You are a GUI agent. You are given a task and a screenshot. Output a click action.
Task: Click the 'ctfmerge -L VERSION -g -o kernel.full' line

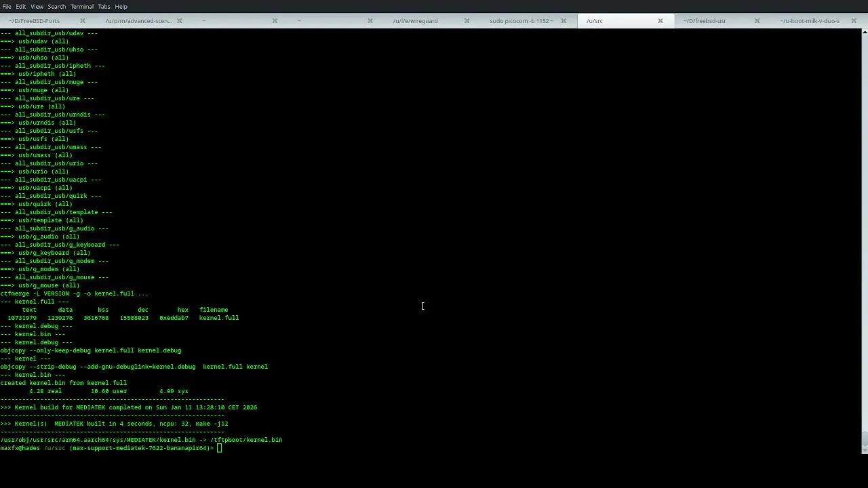point(74,293)
